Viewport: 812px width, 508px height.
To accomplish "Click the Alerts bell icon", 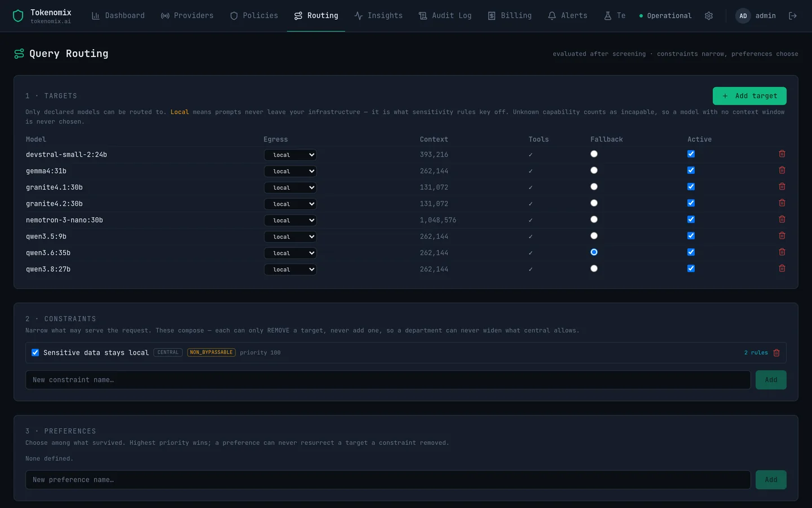I will (552, 16).
